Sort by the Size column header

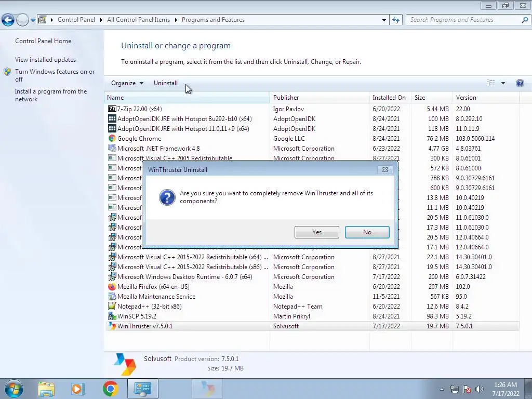[432, 97]
